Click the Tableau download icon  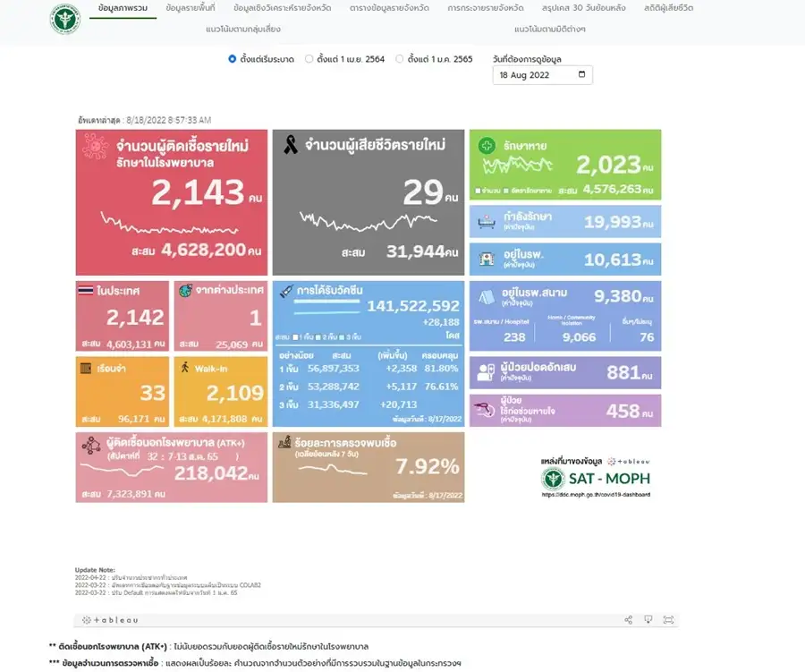tap(648, 619)
